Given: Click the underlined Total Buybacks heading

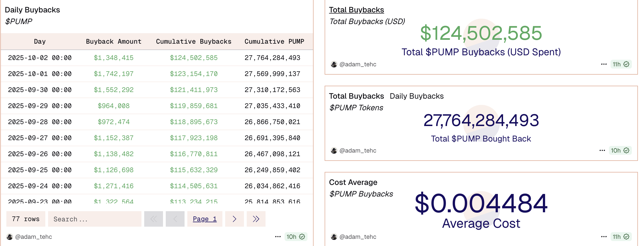Looking at the screenshot, I should point(357,10).
